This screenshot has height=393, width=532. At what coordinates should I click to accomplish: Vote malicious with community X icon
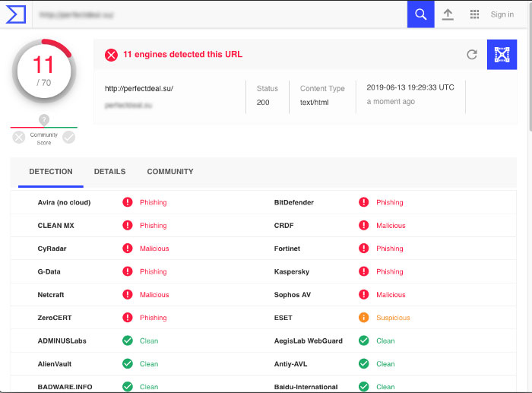tap(19, 138)
